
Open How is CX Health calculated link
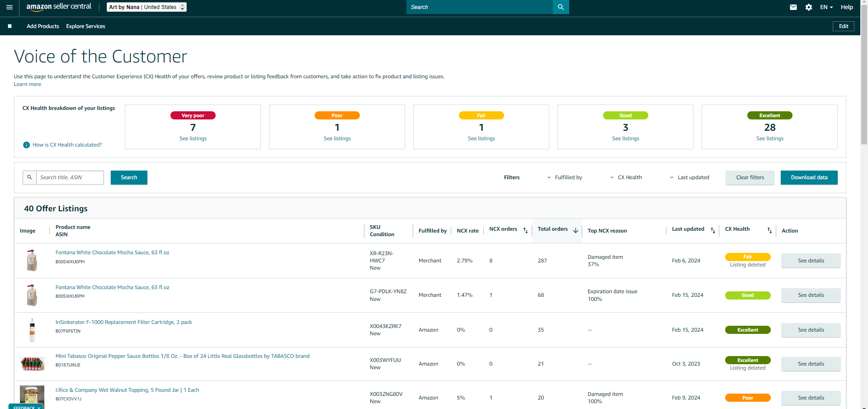point(67,145)
